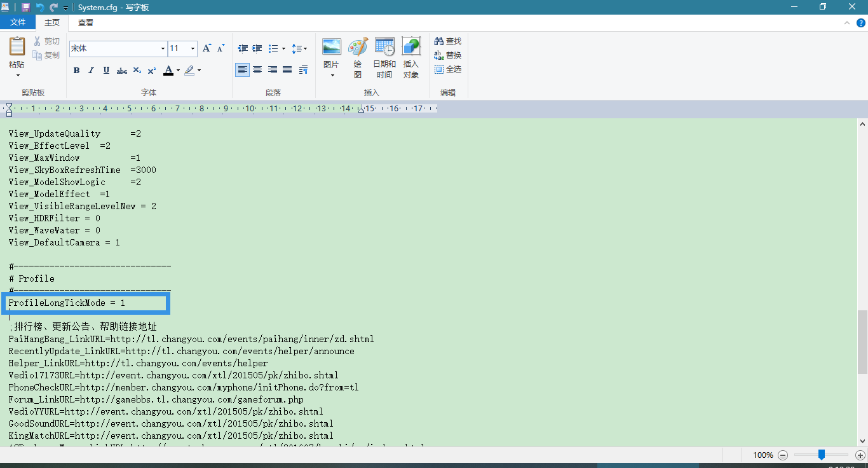Paste clipboard contents with the clipboard icon

(x=17, y=47)
